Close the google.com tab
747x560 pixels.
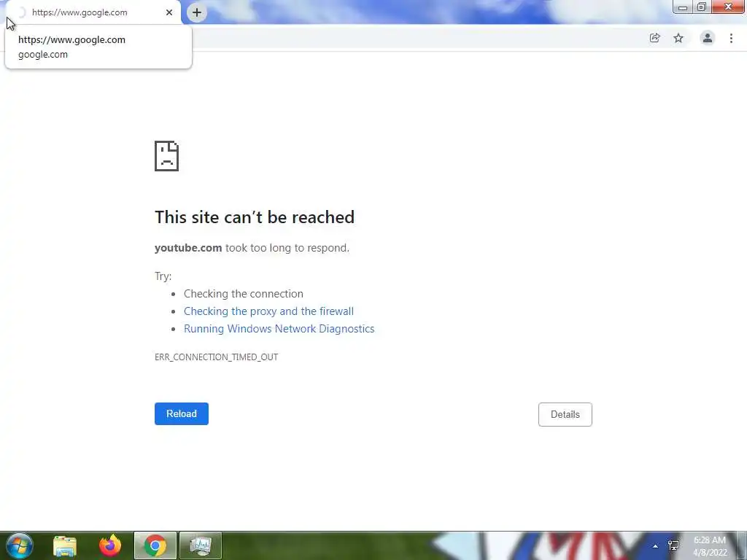(169, 12)
